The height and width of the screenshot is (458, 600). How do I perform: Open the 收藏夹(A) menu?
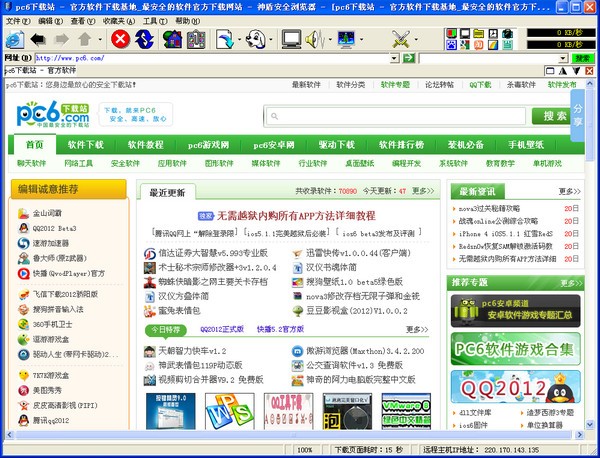click(119, 21)
